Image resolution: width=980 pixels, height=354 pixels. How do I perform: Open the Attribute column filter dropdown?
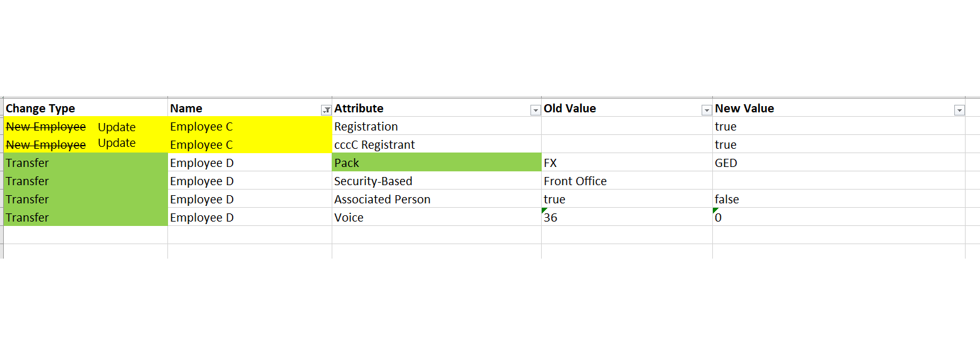tap(535, 110)
